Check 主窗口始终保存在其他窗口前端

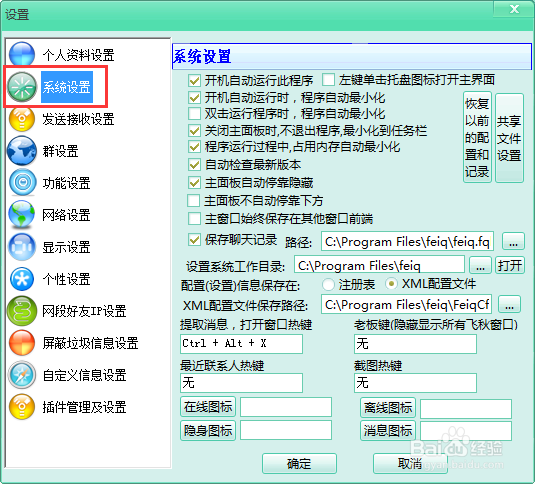click(x=194, y=219)
